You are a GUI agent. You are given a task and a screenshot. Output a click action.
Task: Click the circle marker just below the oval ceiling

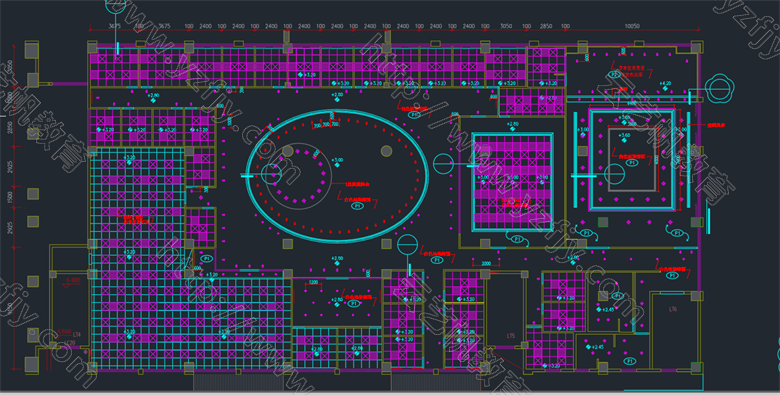[407, 244]
